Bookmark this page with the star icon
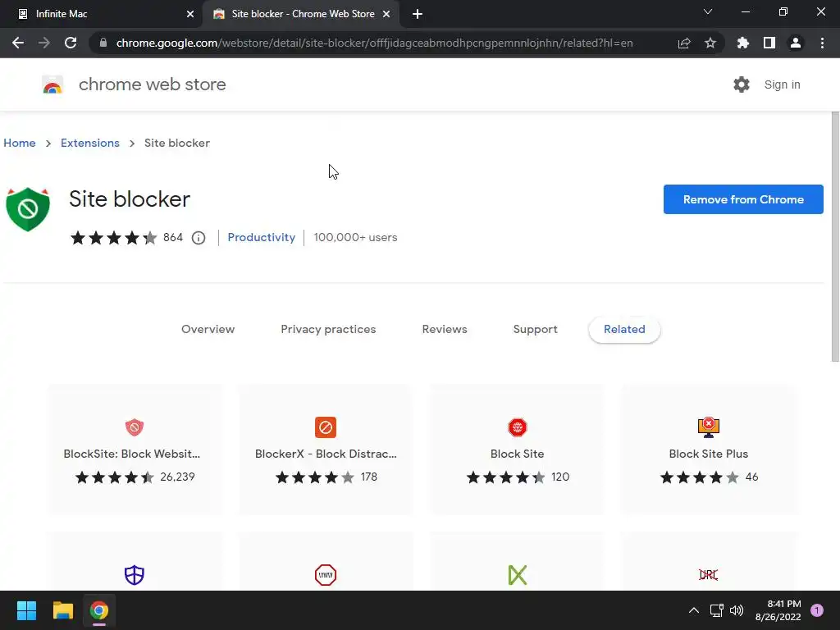840x630 pixels. click(710, 43)
